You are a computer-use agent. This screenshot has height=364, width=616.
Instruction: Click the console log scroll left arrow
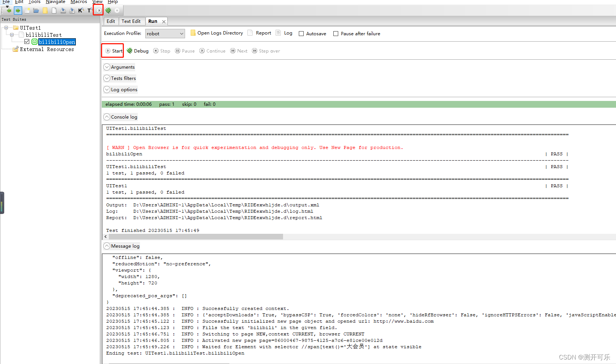[105, 237]
